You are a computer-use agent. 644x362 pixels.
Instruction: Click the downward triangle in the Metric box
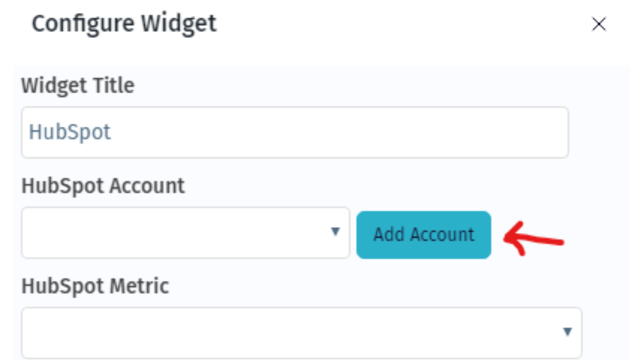tap(568, 331)
